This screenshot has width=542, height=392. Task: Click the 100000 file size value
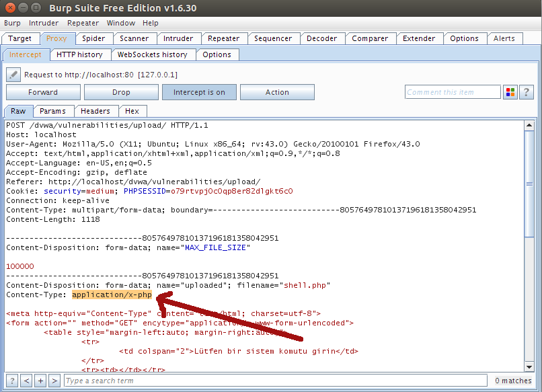pos(20,266)
